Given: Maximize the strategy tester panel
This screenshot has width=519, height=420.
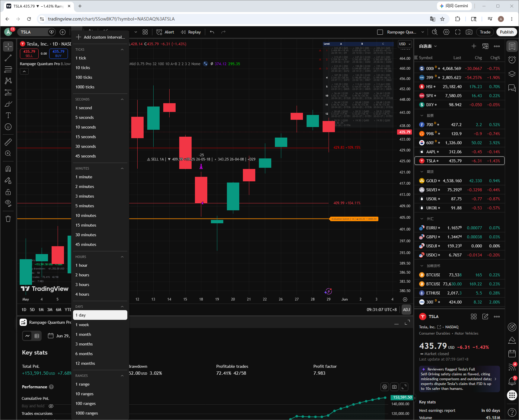Looking at the screenshot, I should click(x=407, y=323).
